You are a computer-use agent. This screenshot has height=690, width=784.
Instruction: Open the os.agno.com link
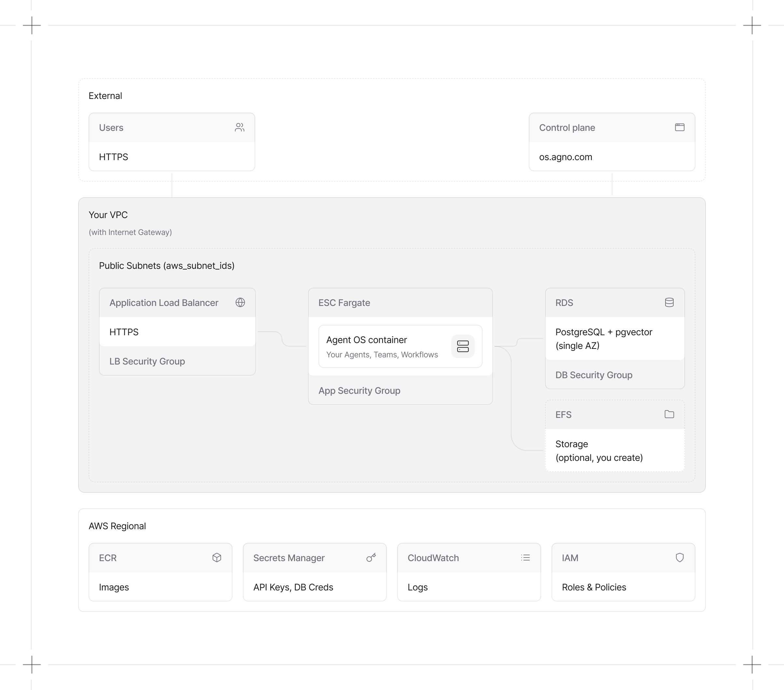tap(565, 157)
